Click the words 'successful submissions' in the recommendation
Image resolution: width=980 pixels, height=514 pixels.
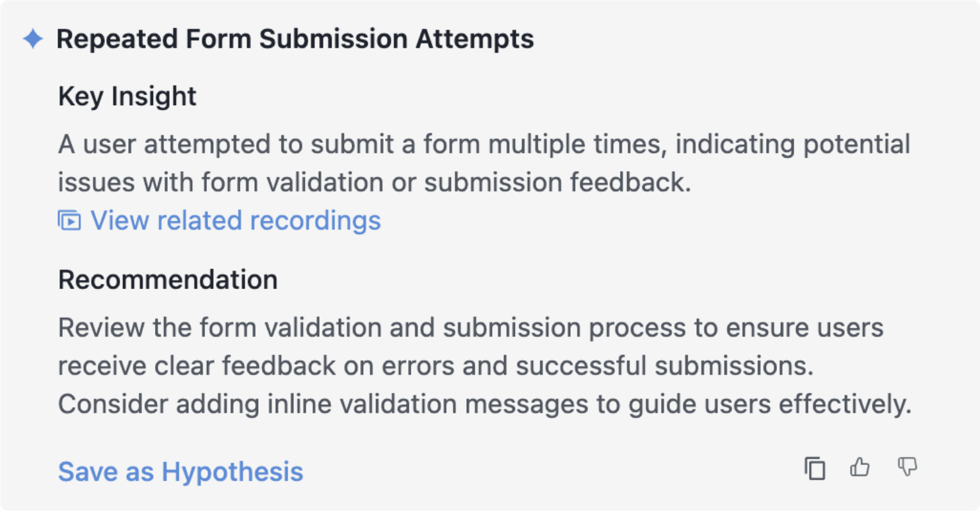tap(664, 366)
